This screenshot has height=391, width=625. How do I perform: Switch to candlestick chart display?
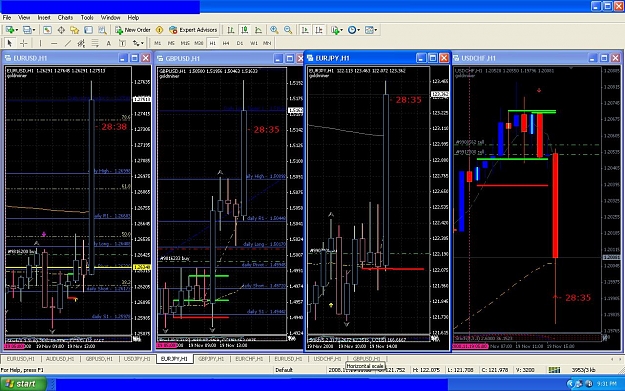click(245, 30)
